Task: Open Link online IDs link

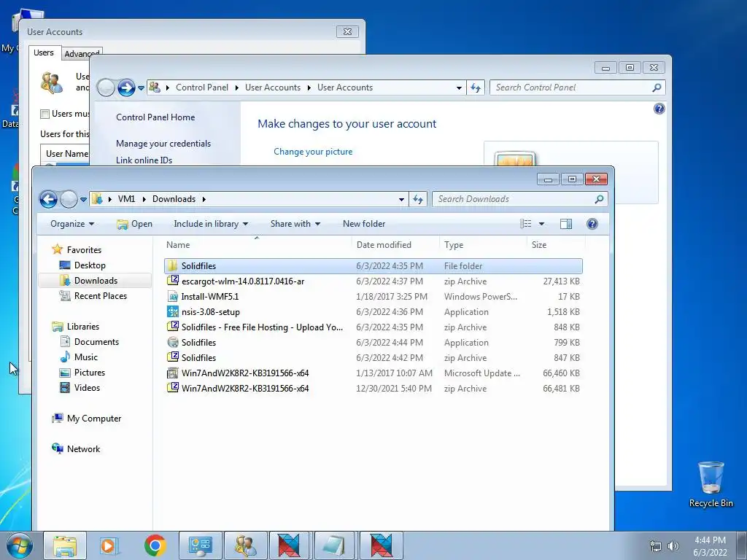Action: 144,160
